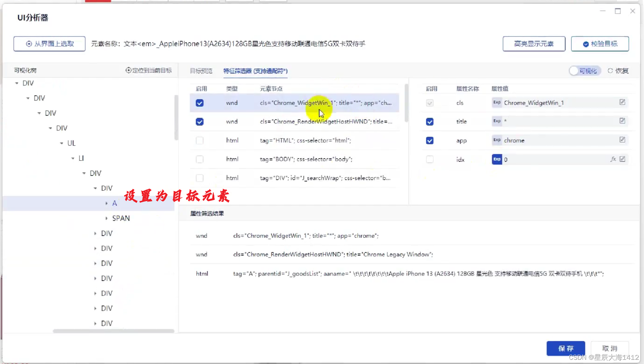Click the pencil icon beside the title attribute value

[x=622, y=121]
